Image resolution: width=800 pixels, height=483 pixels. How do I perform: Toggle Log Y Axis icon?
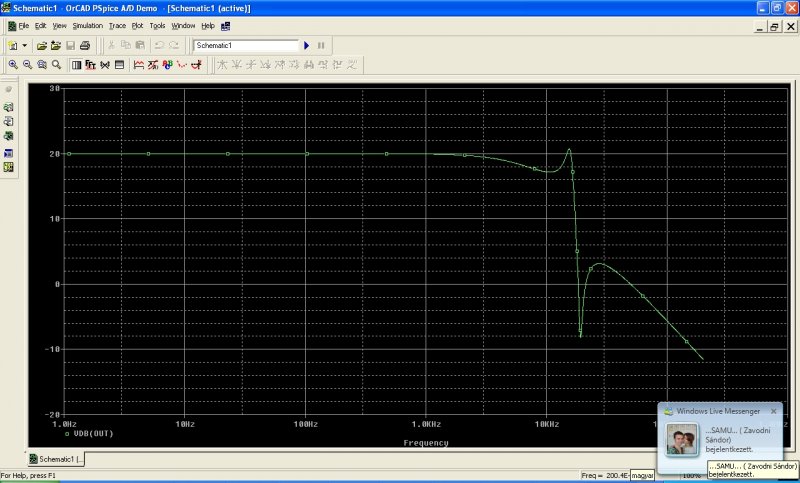119,65
